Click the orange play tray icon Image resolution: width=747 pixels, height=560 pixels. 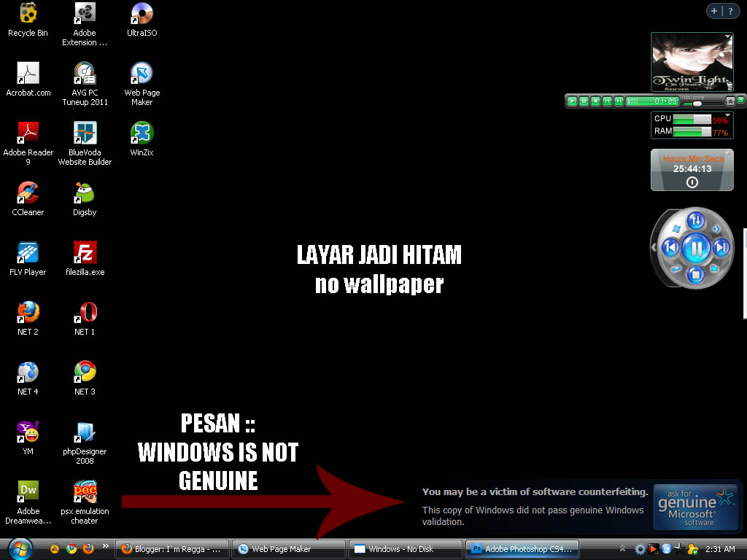click(653, 549)
